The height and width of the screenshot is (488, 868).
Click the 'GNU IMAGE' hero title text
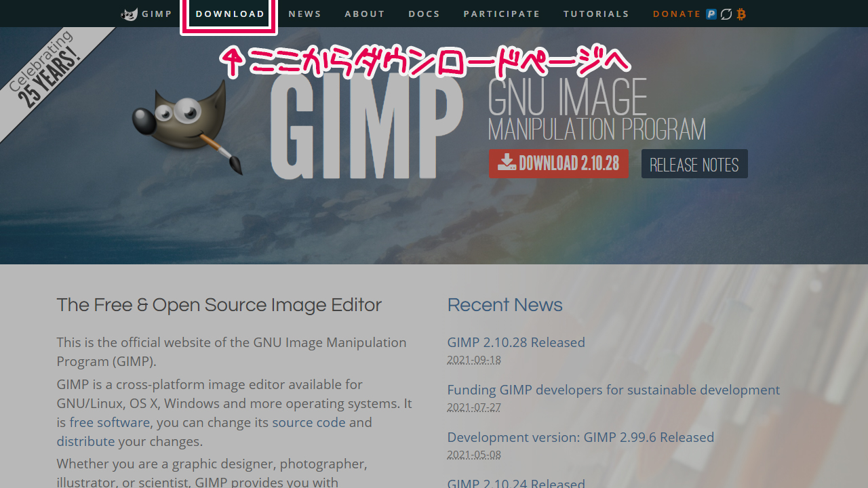(x=568, y=98)
